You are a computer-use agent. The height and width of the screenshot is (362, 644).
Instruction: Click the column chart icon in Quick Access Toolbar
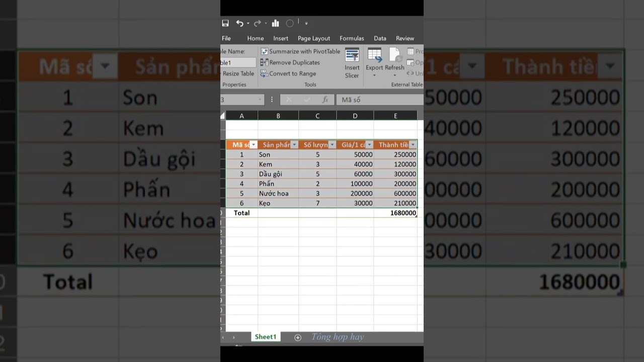[276, 23]
